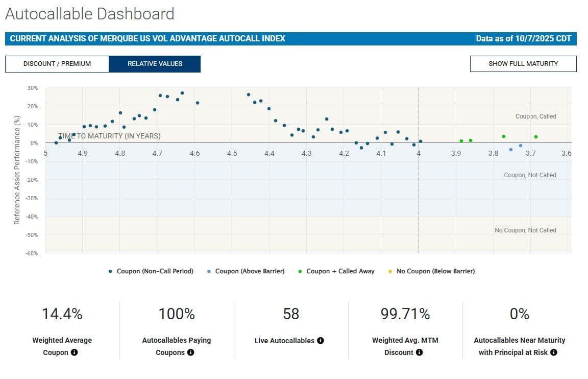Click the 14.4% Weighted Average Coupon value
This screenshot has height=379, width=588.
[62, 314]
